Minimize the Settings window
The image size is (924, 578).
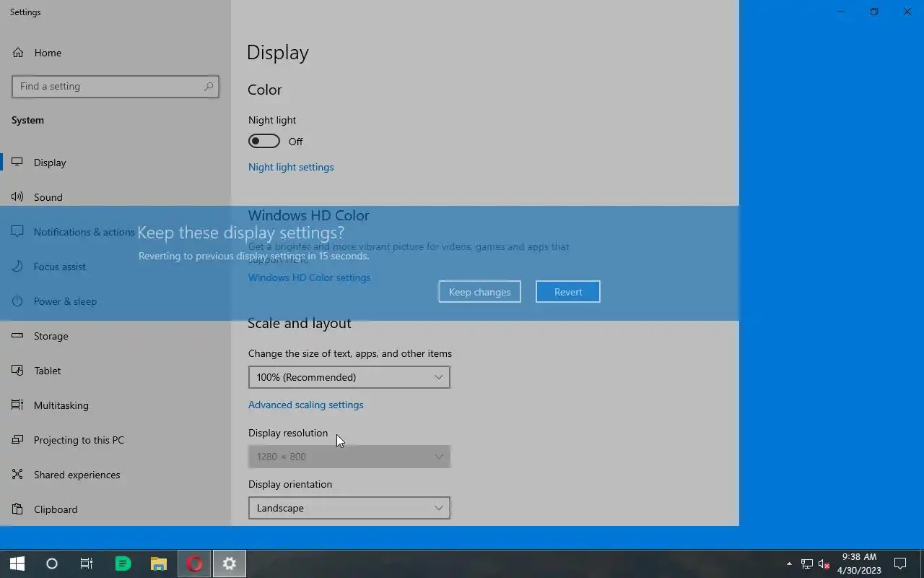[841, 12]
